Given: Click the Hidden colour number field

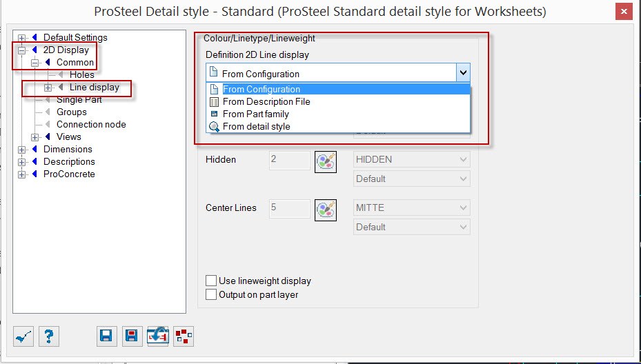Looking at the screenshot, I should (290, 160).
